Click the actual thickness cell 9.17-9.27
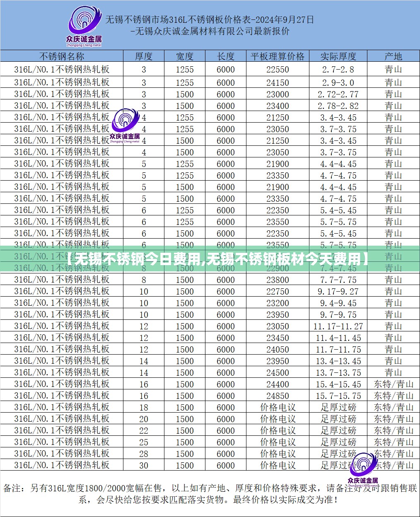 (x=338, y=291)
